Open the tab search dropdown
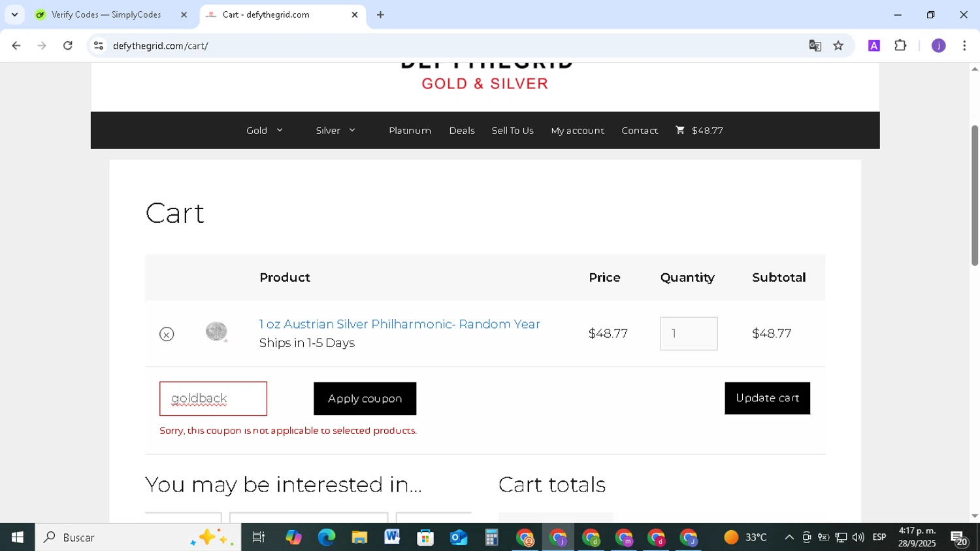Screen dimensions: 980x551 (x=14, y=14)
